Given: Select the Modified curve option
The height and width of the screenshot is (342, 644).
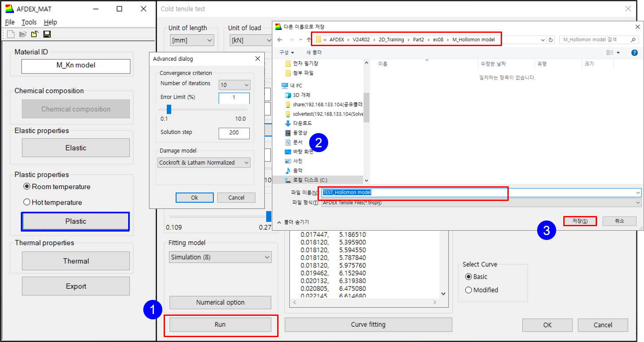Looking at the screenshot, I should [468, 290].
